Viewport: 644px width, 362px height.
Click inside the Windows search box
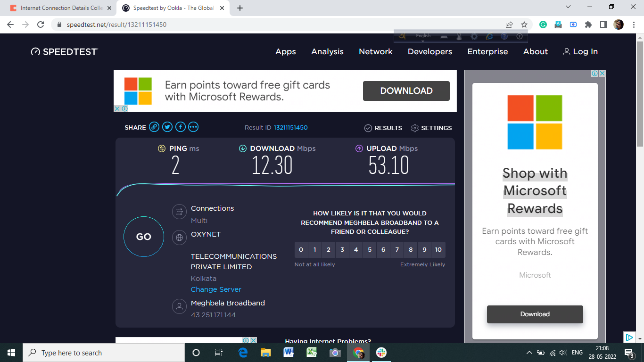point(104,352)
